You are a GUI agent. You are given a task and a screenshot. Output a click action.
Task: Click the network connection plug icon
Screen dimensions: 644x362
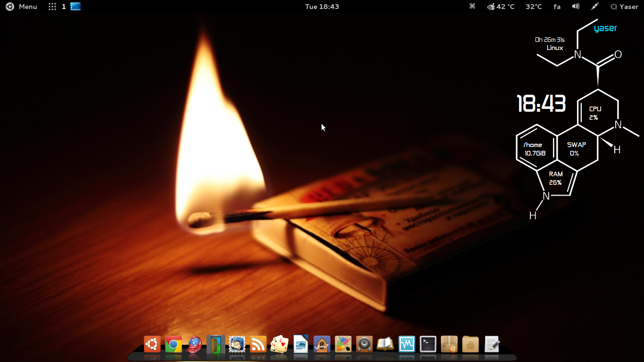coord(595,7)
